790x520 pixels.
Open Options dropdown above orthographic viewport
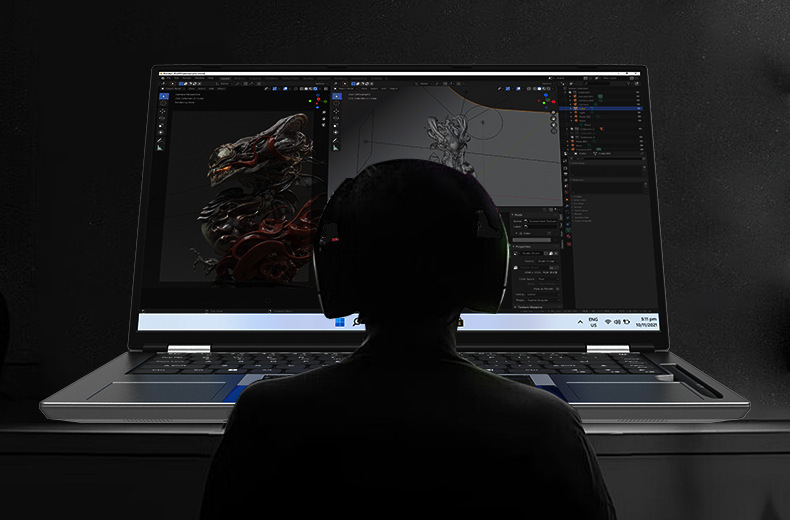click(x=547, y=84)
